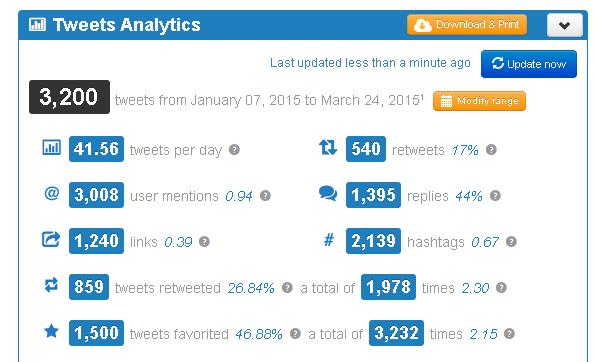The image size is (595, 362).
Task: Click the 1,978 retweet times count badge
Action: tap(388, 287)
